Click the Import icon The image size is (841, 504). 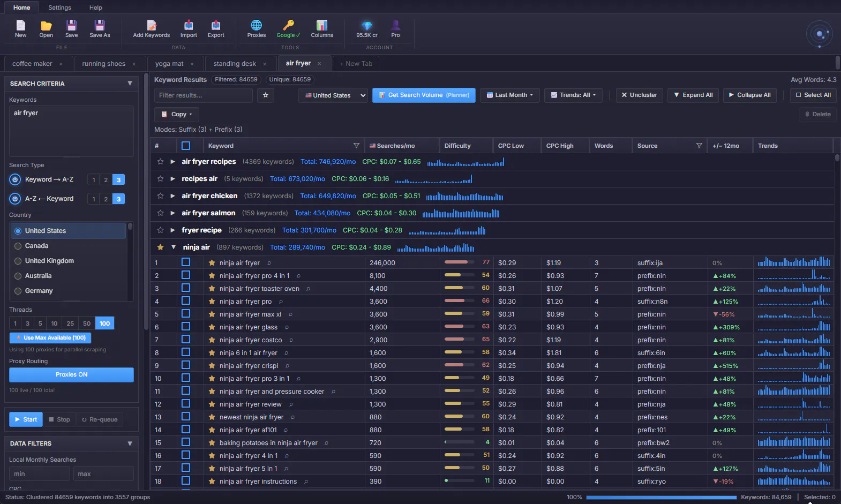click(x=189, y=25)
